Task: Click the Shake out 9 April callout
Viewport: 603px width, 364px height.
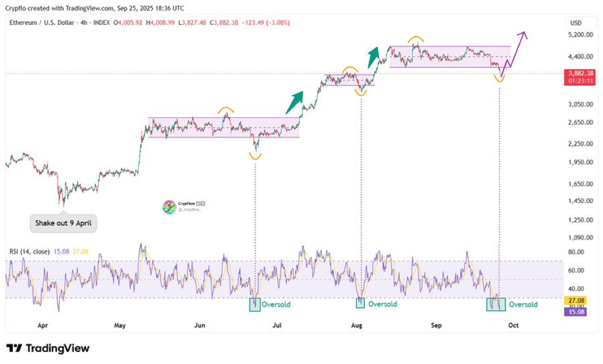Action: pos(63,223)
